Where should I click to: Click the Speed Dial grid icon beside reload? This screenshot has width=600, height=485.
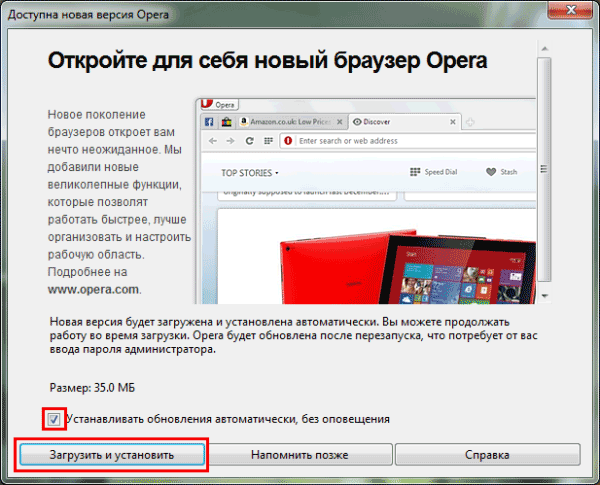coord(268,141)
